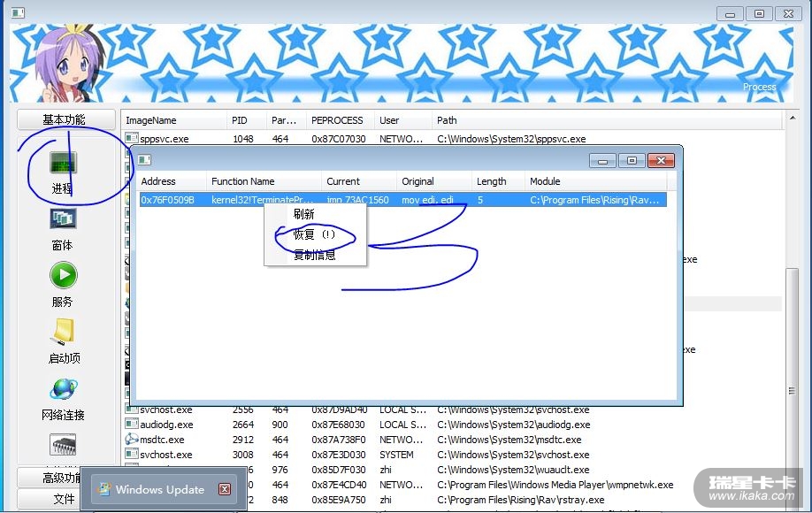Click the msdtc.exe process icon
This screenshot has height=513, width=812.
click(132, 439)
